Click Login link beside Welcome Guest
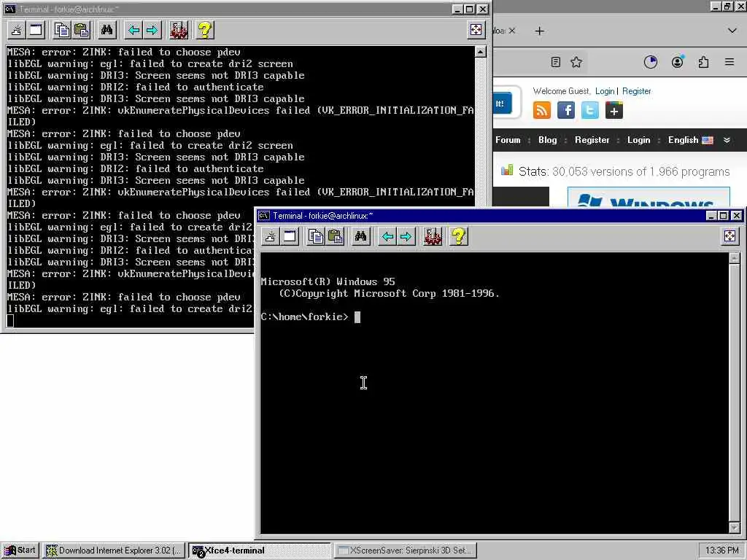This screenshot has width=747, height=560. click(605, 91)
